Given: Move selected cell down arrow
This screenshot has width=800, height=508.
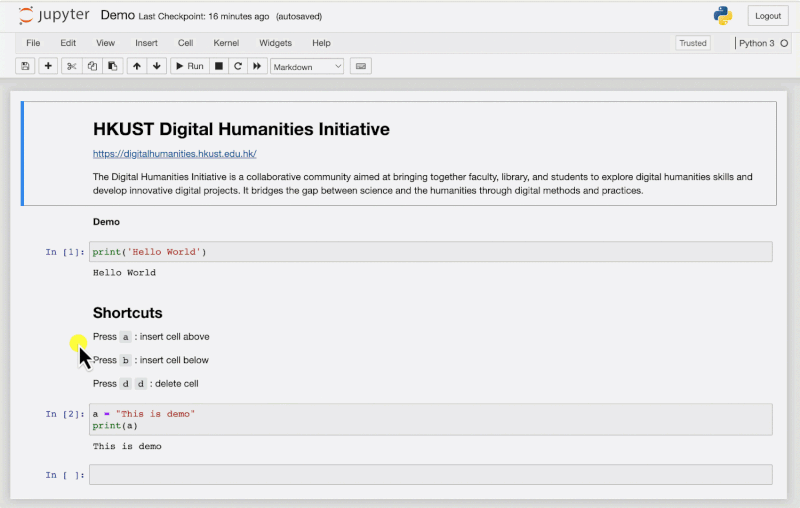Looking at the screenshot, I should 157,66.
